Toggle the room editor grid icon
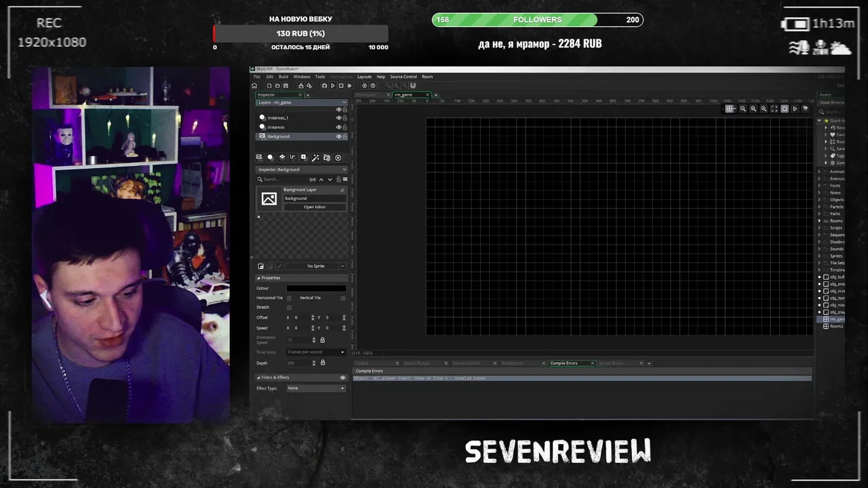 [x=729, y=108]
